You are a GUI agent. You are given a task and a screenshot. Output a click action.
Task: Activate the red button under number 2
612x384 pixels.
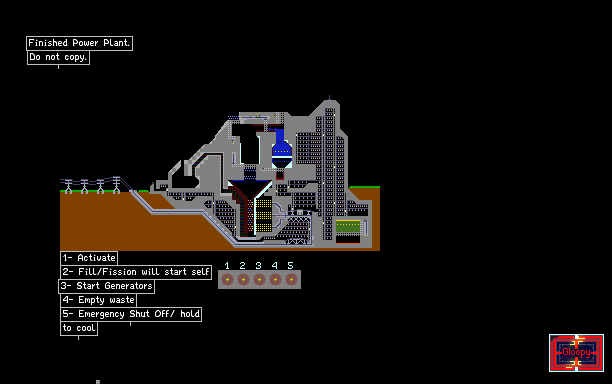pos(244,279)
